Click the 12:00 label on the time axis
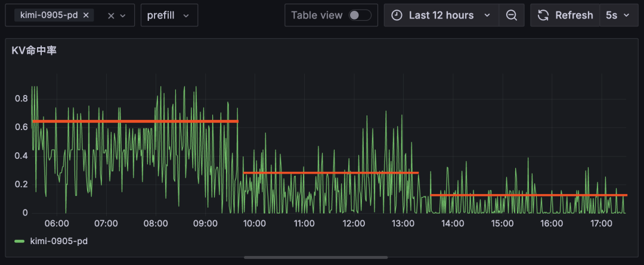644x265 pixels. tap(354, 224)
